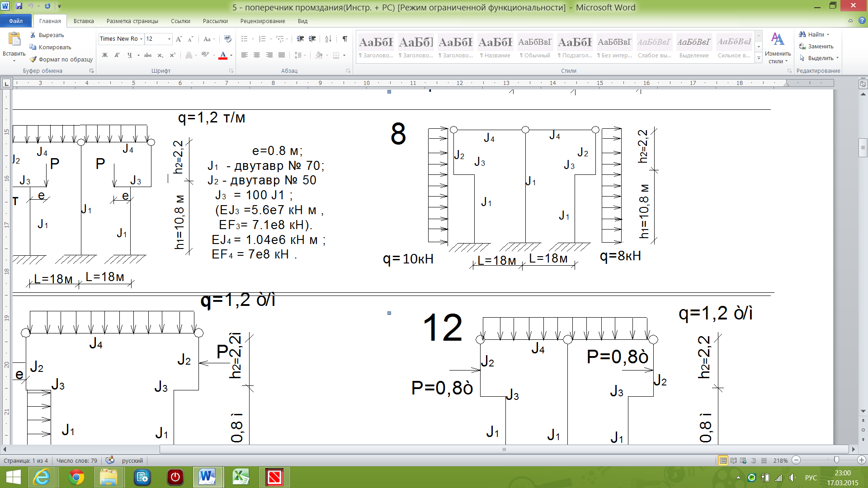Switch to the Вид tab
Image resolution: width=868 pixels, height=488 pixels.
click(302, 21)
